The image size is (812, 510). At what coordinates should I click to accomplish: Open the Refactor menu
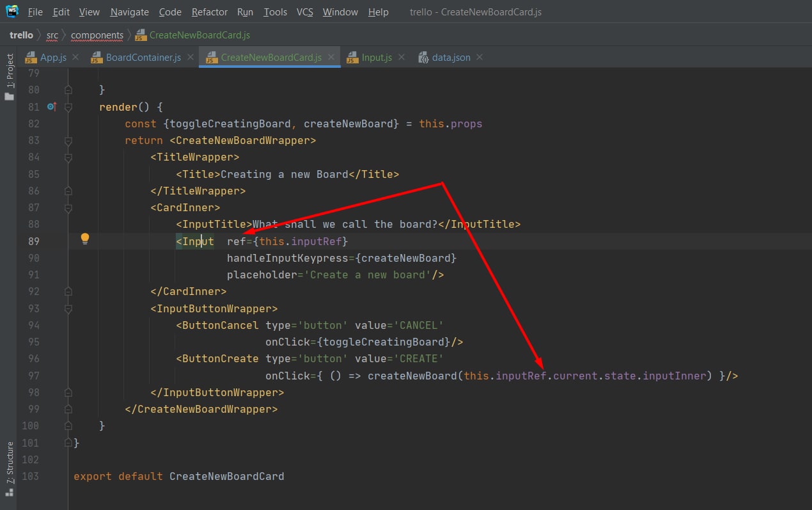[210, 12]
